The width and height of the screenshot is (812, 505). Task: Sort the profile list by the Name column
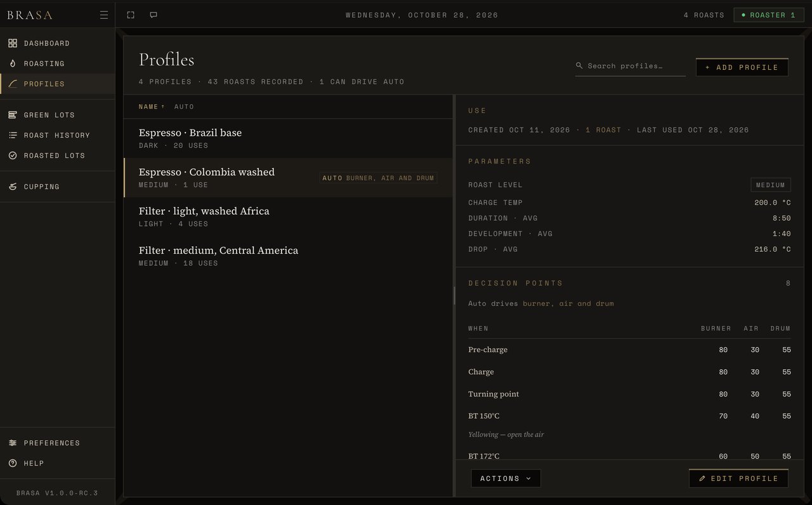[x=152, y=107]
